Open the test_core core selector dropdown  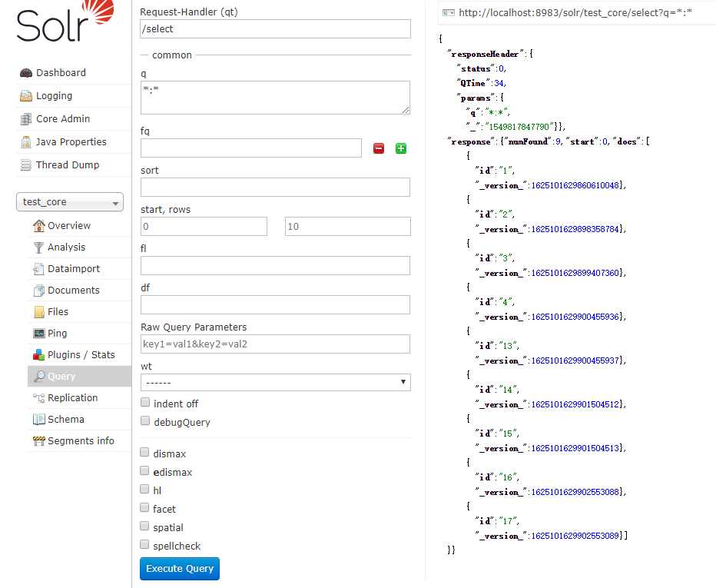click(70, 202)
